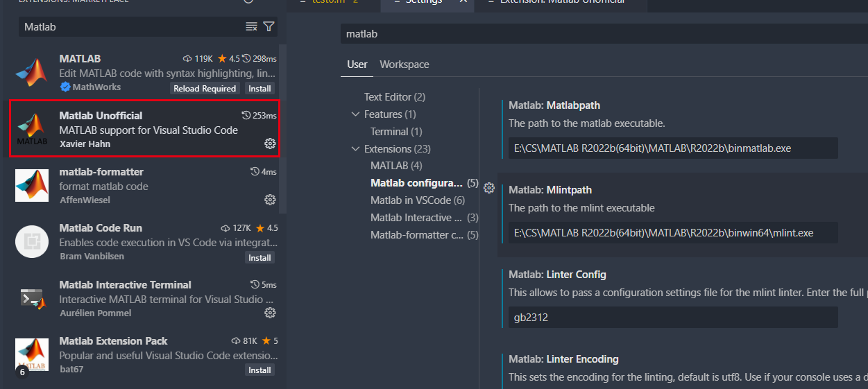Click the Matlabpath value input field
The height and width of the screenshot is (389, 868).
coord(673,148)
